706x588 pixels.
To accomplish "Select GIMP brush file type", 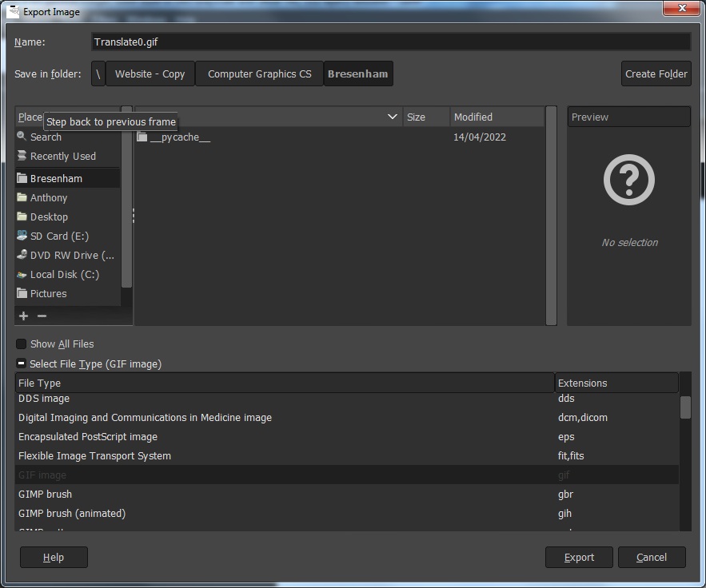I will click(347, 494).
